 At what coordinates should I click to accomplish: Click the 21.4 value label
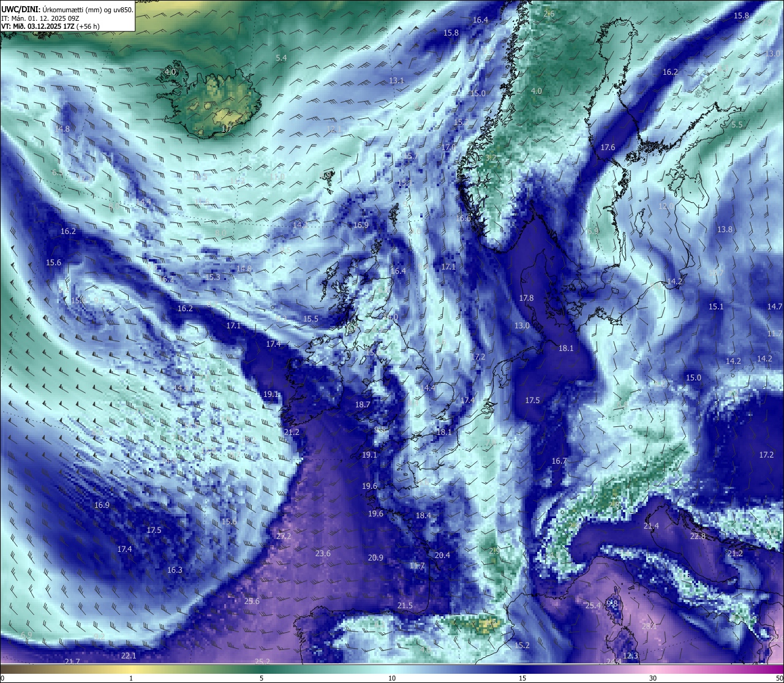pyautogui.click(x=651, y=526)
